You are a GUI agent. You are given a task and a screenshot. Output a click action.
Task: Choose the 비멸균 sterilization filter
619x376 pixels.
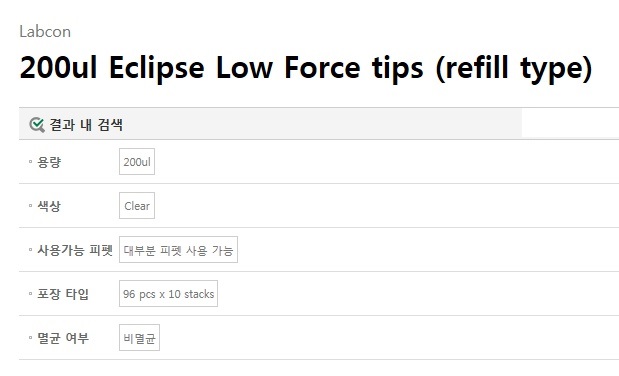tap(139, 338)
